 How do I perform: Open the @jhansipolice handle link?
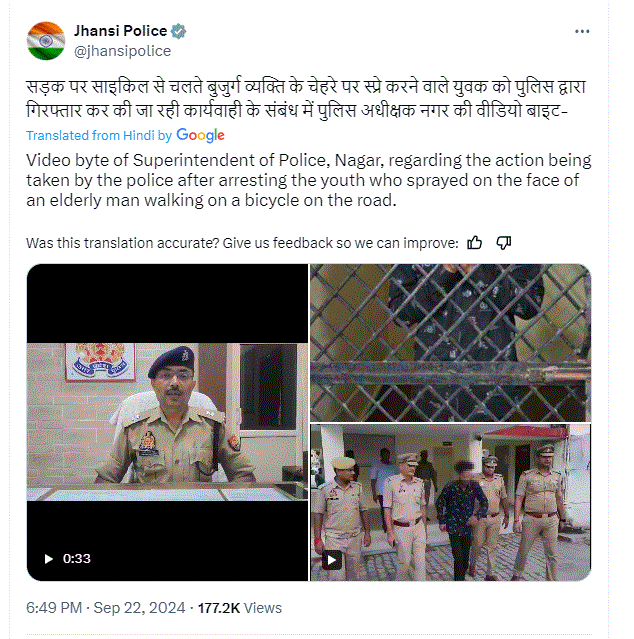click(122, 51)
